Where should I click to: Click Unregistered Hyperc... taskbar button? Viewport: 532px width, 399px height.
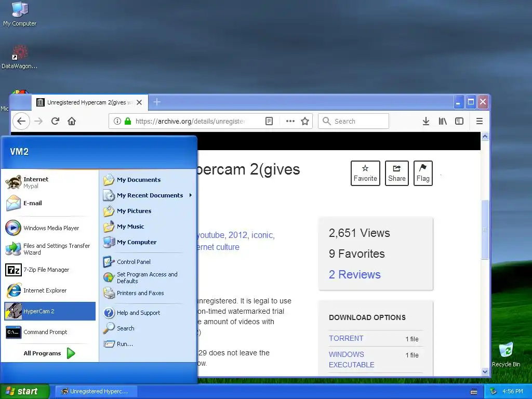[x=96, y=391]
